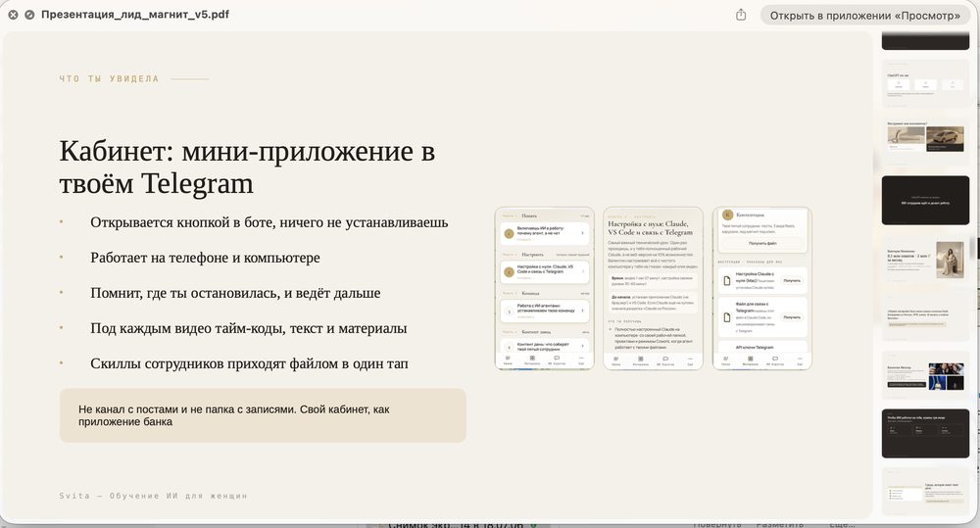The width and height of the screenshot is (980, 528).
Task: Click the line 'Работает на телефоне и компьютере'
Action: pos(205,258)
